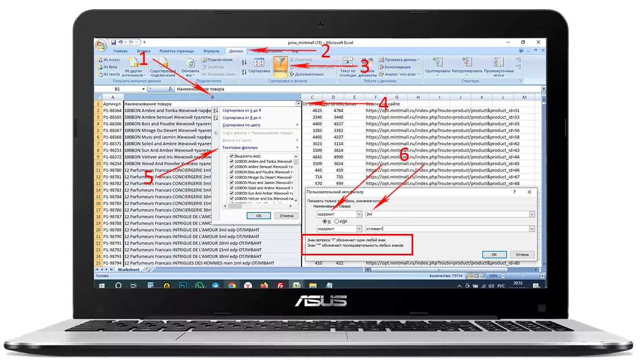Click the 'Обновить все' refresh icon
Screen dimensions: 644x360
190,63
